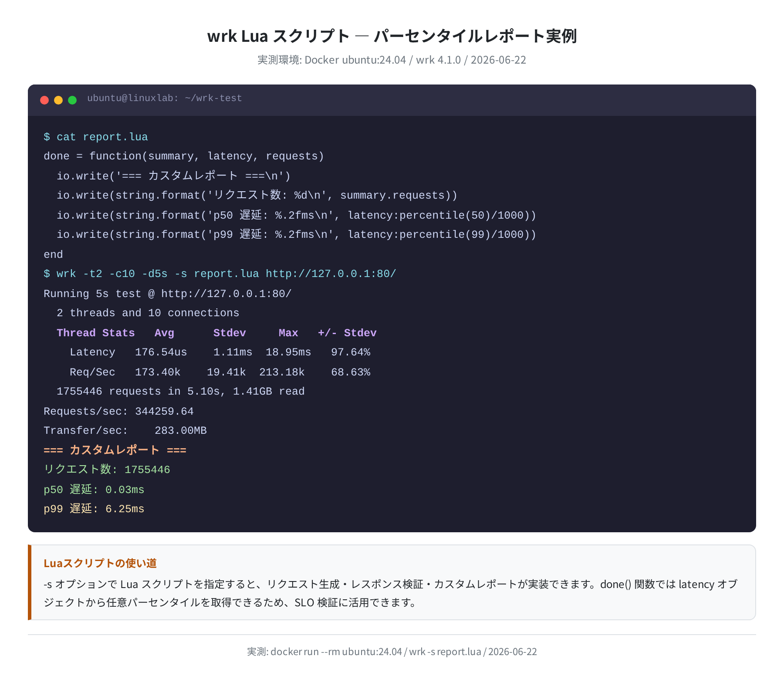Click the callout title 'Luaスクリプトの使い道'
The height and width of the screenshot is (676, 784).
pos(100,563)
